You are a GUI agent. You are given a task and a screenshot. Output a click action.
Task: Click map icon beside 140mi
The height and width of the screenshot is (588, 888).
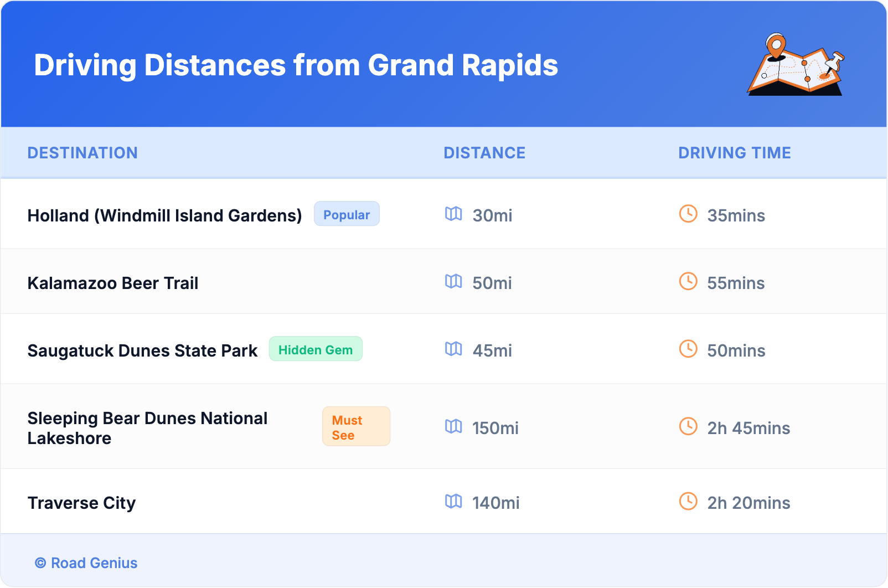point(453,501)
